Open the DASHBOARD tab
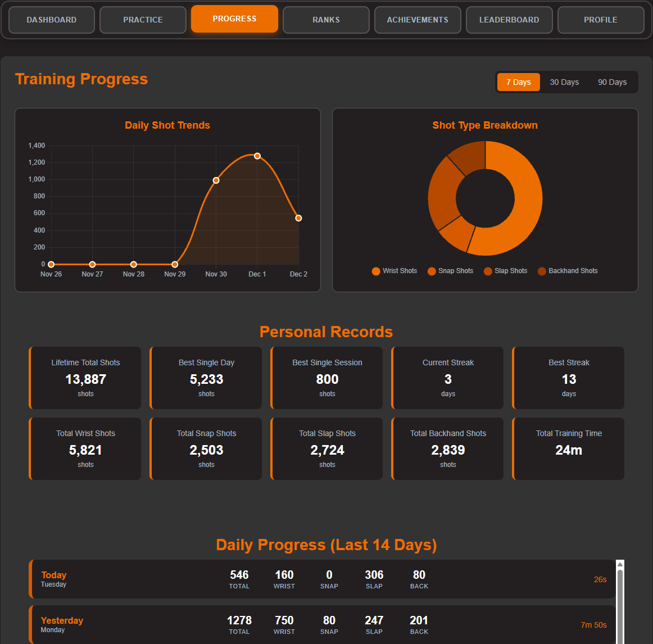Image resolution: width=653 pixels, height=644 pixels. click(51, 20)
